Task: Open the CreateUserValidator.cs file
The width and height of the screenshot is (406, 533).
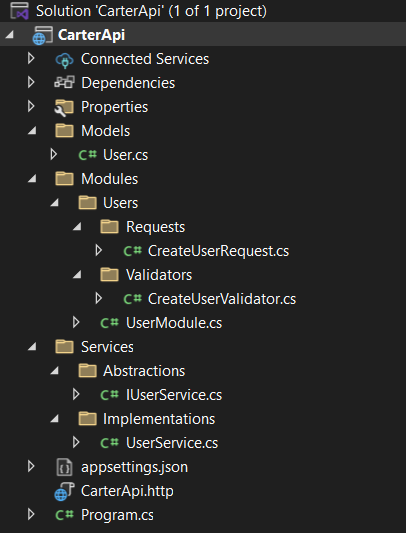Action: (x=222, y=299)
